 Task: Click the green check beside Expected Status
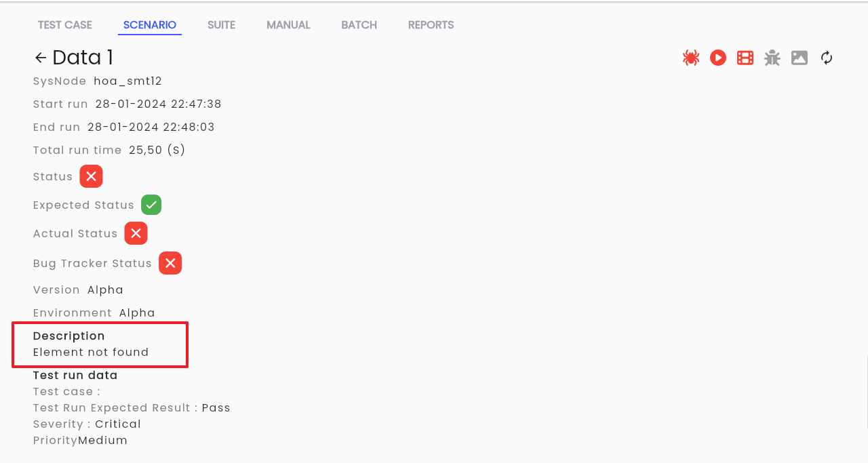click(x=151, y=205)
